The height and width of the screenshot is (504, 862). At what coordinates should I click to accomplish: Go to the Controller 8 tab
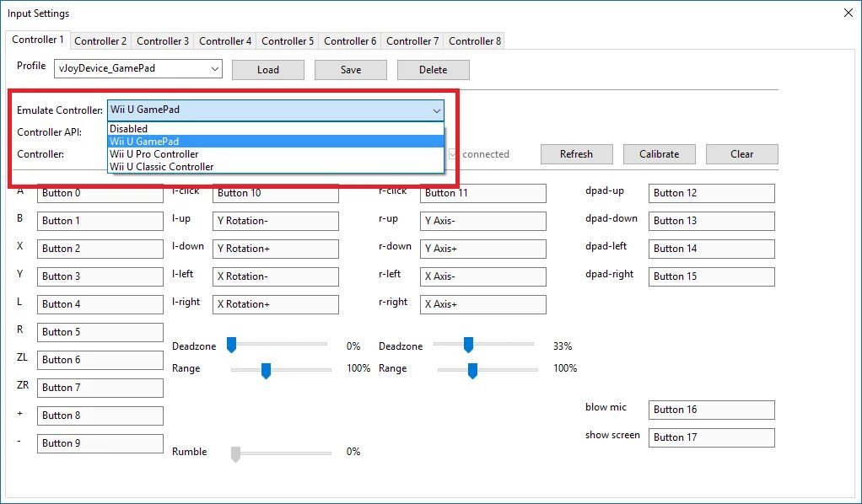(475, 41)
